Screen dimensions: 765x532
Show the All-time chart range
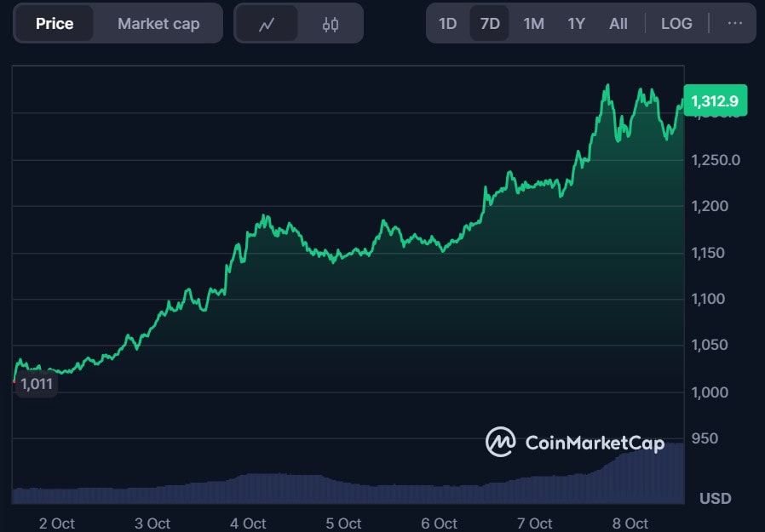618,24
